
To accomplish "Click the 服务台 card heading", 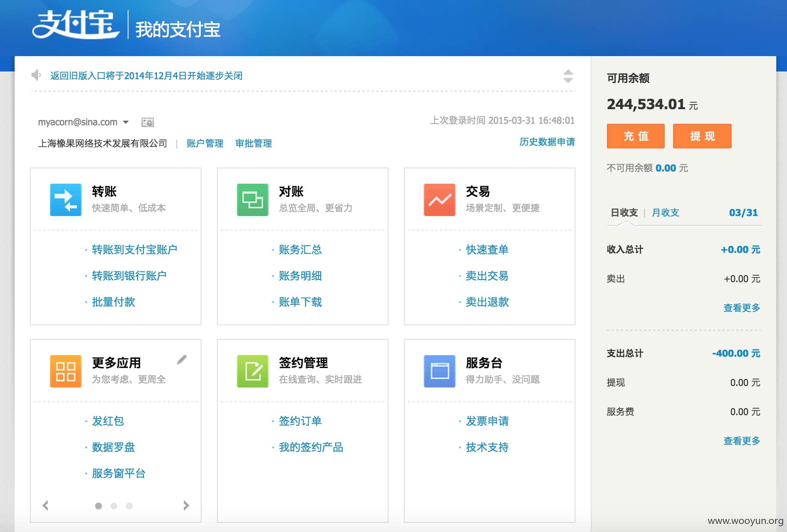I will 484,363.
